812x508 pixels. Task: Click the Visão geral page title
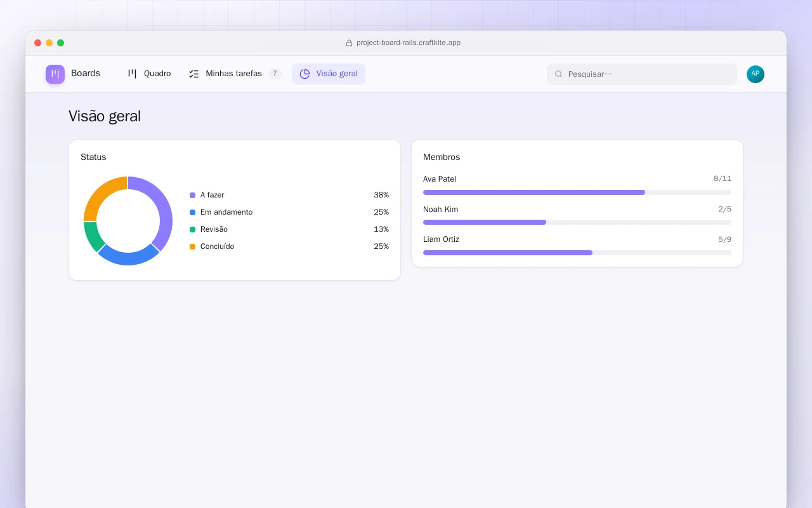[105, 116]
